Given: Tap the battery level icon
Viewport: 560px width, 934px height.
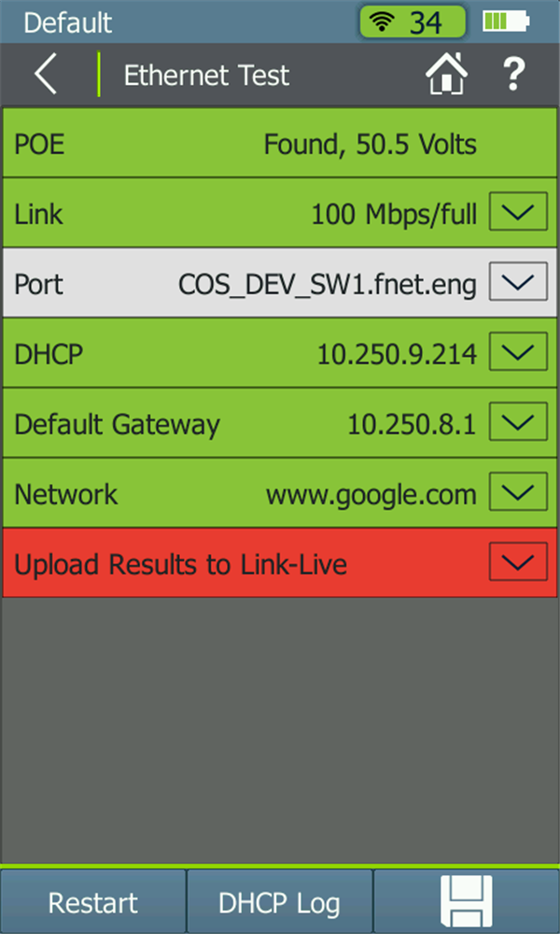Looking at the screenshot, I should pyautogui.click(x=506, y=22).
